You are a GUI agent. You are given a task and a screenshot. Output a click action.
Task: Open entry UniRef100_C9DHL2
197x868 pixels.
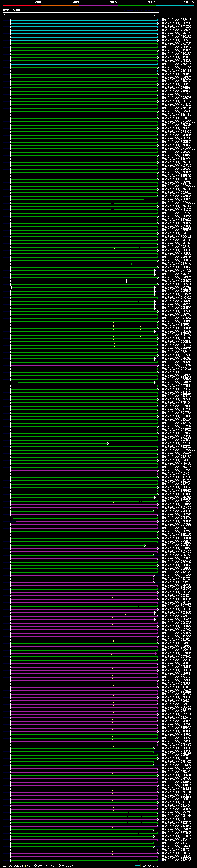coord(176,663)
